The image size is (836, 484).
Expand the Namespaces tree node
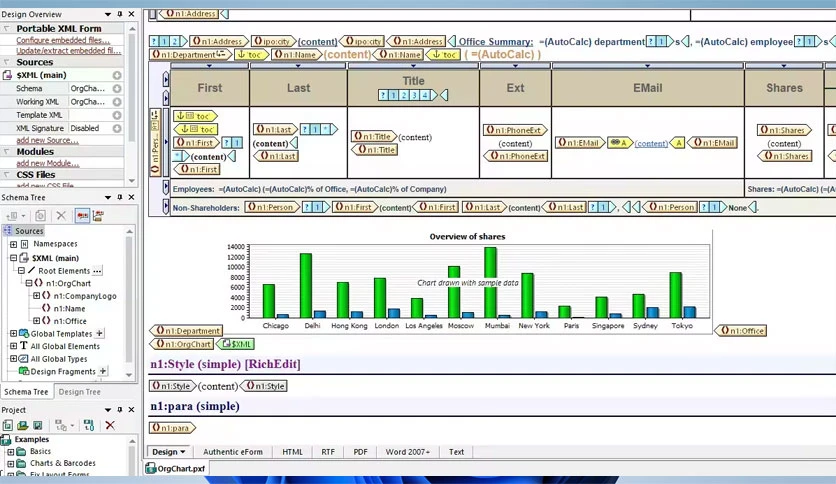click(13, 244)
